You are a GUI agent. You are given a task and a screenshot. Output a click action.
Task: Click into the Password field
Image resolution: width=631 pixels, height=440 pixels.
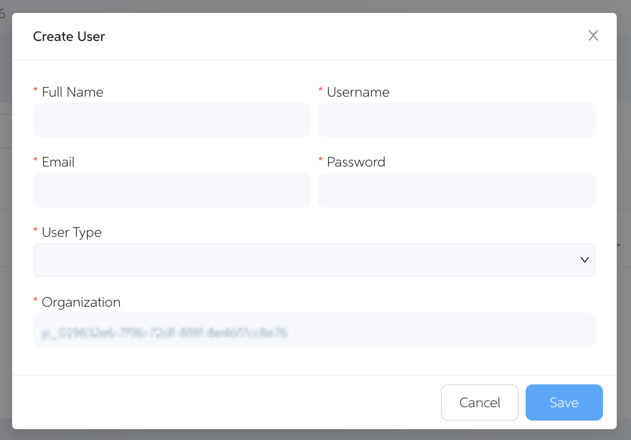point(457,190)
